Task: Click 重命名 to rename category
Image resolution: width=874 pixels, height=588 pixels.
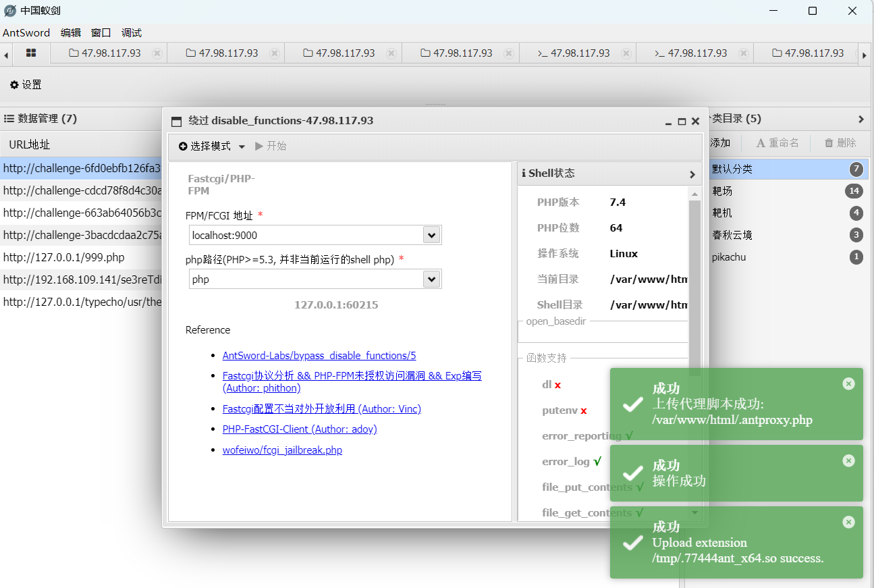Action: point(777,143)
